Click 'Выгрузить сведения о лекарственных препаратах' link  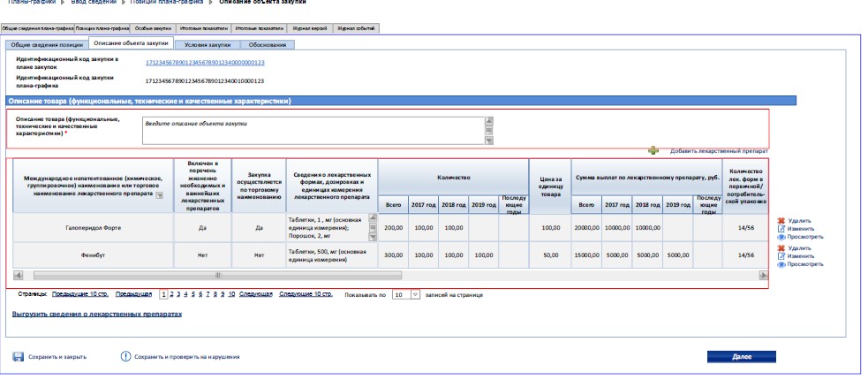pos(96,314)
